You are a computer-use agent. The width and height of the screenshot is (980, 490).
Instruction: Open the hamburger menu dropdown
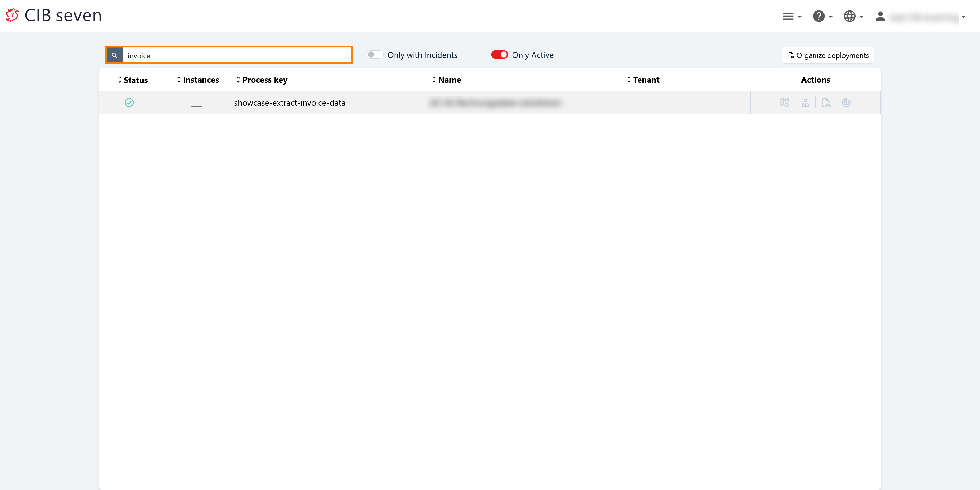pyautogui.click(x=792, y=16)
